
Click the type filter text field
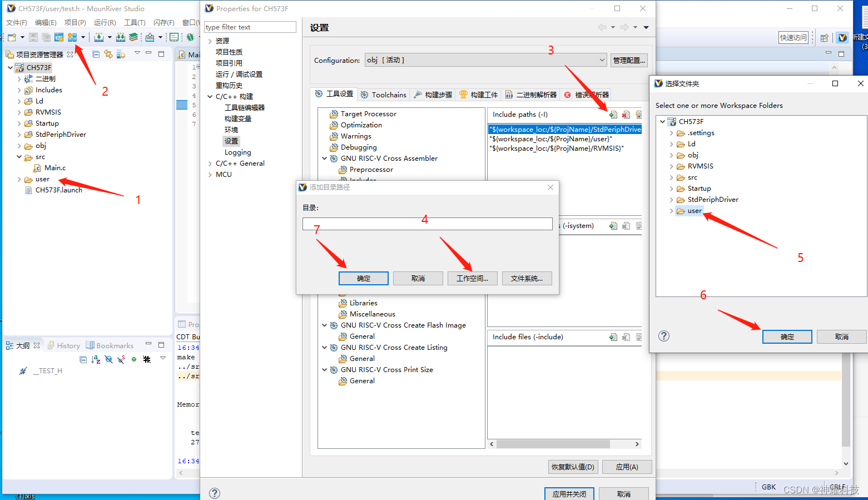[250, 27]
